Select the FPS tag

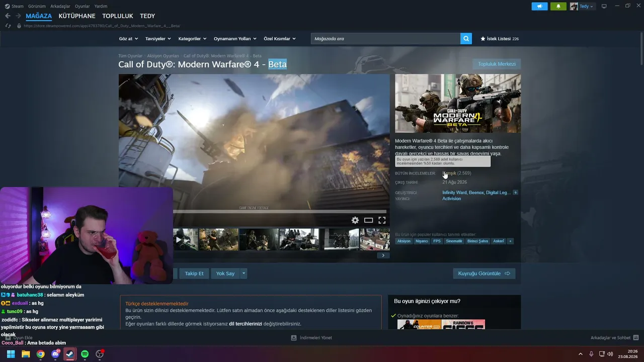pos(437,241)
